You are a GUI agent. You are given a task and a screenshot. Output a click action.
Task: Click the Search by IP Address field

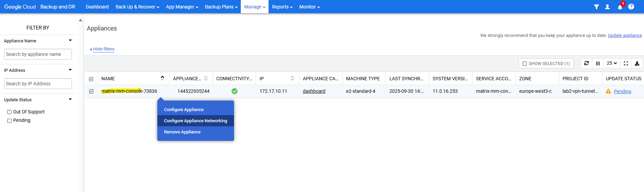tap(38, 84)
